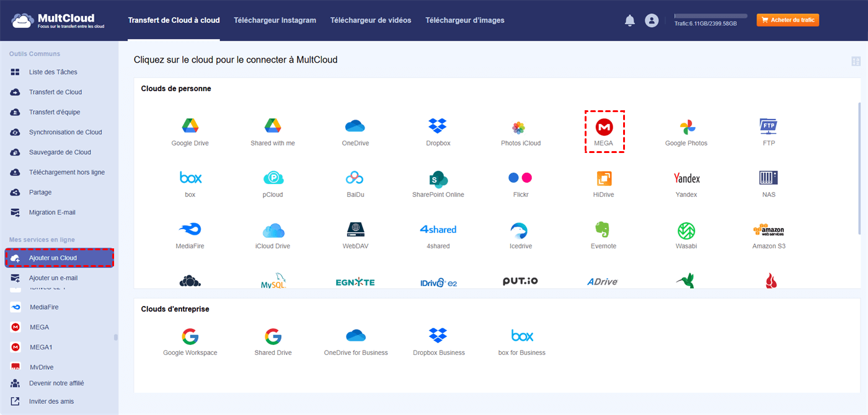Connect OneDrive for Business
Image resolution: width=868 pixels, height=415 pixels.
point(356,342)
